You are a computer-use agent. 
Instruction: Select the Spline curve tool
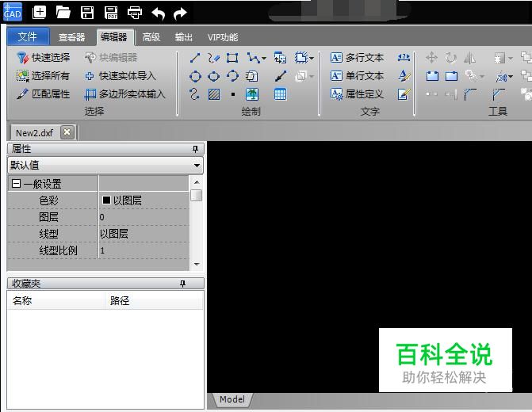[194, 94]
